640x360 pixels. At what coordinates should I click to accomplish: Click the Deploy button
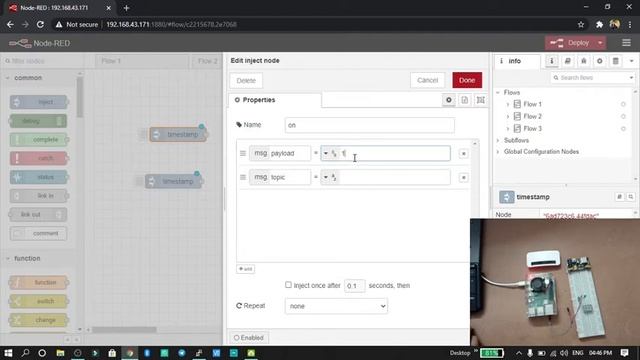click(x=571, y=43)
